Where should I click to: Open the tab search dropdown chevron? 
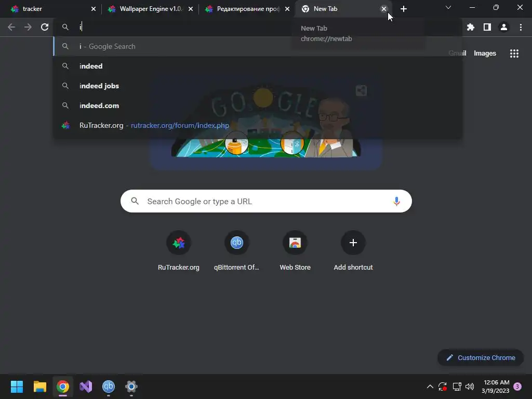click(448, 7)
